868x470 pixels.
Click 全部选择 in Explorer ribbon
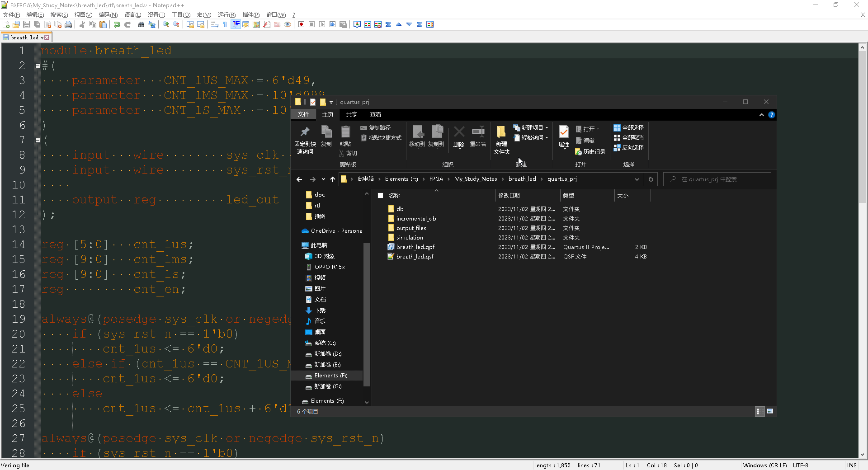coord(628,128)
